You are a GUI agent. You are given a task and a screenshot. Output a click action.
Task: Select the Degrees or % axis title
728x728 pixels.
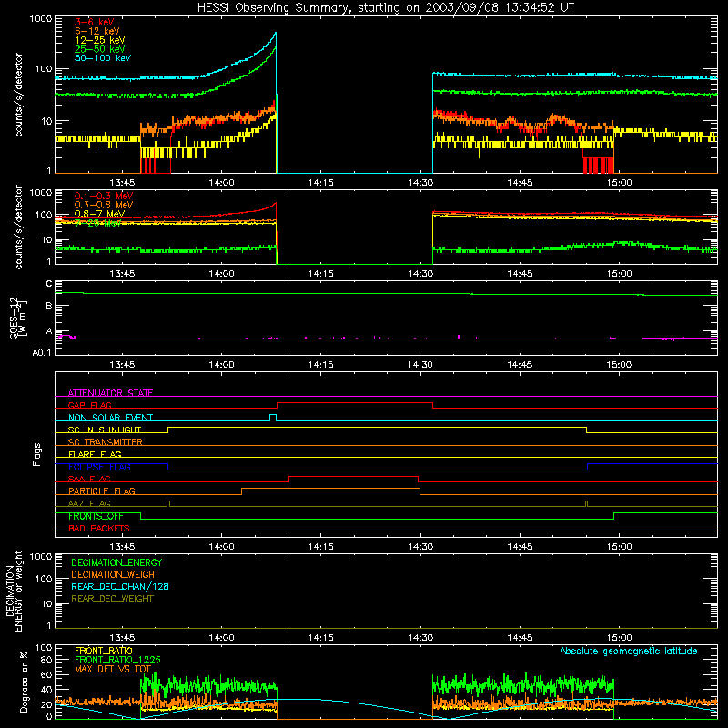[x=24, y=682]
